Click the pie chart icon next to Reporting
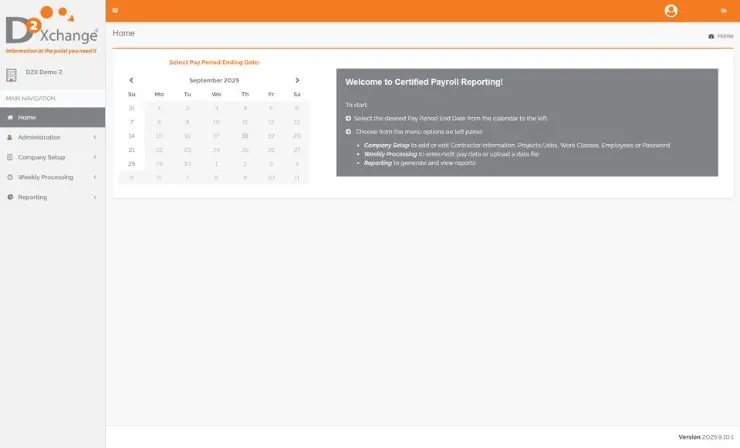 [x=10, y=197]
